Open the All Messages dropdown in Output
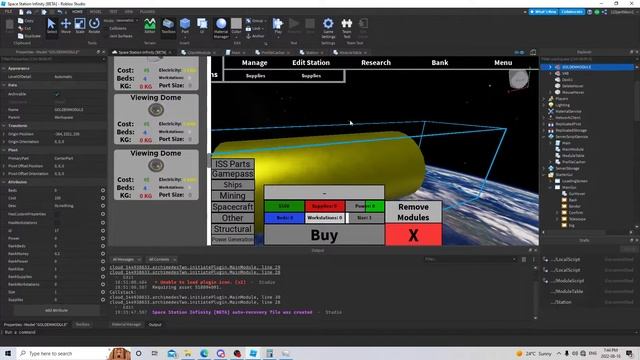The image size is (640, 360). point(127,260)
